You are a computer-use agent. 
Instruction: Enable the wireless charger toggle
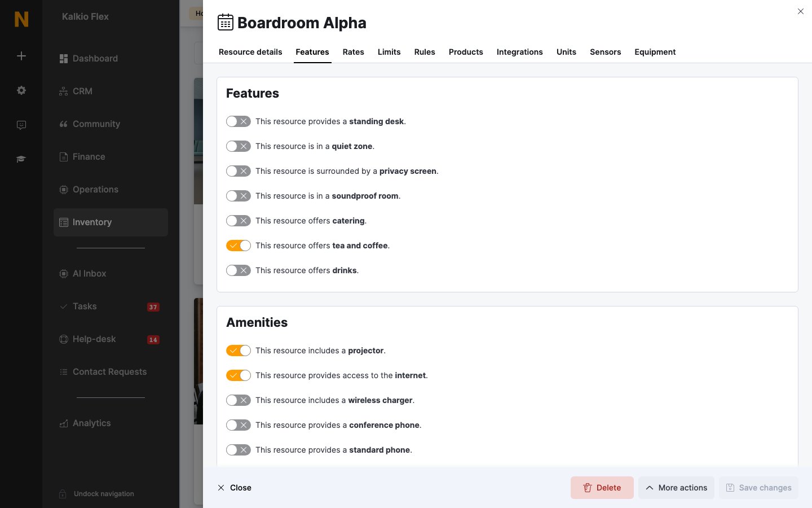(239, 400)
